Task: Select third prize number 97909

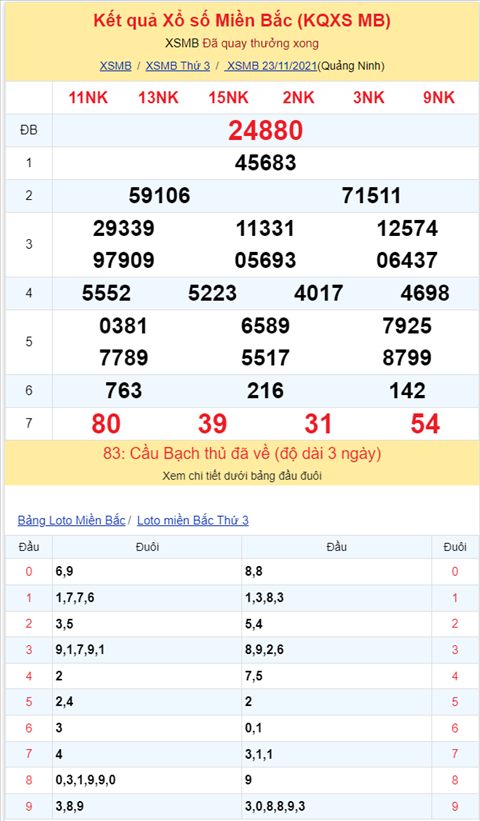Action: [x=124, y=260]
